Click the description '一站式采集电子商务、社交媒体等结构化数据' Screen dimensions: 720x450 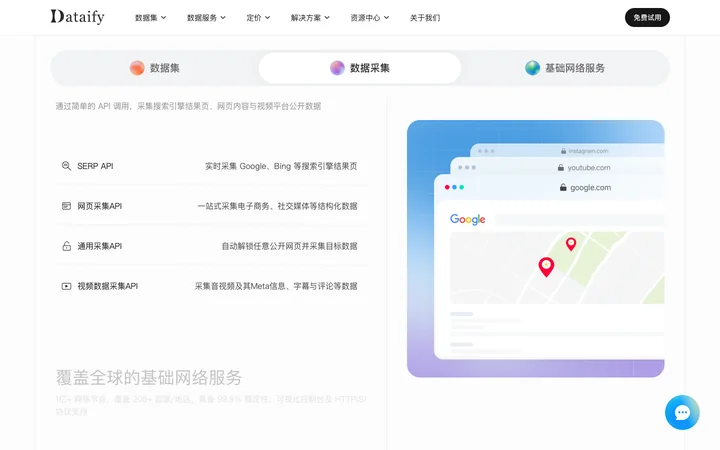point(277,206)
